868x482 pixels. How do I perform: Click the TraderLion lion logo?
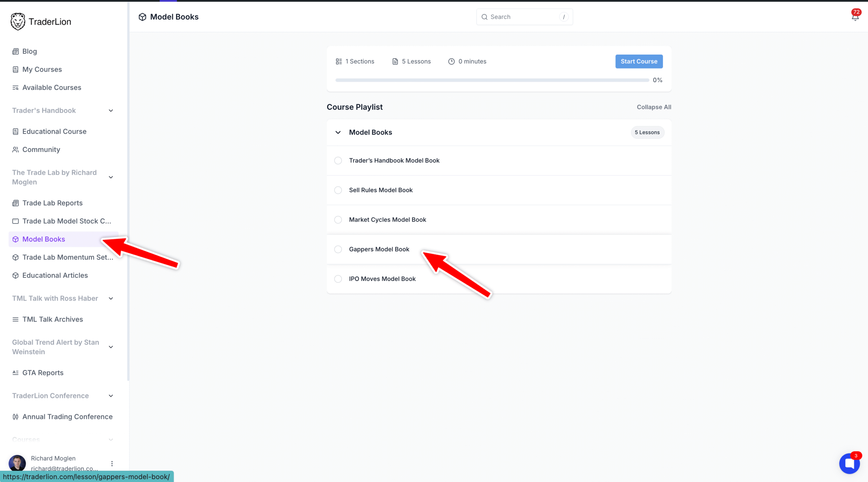pos(18,22)
